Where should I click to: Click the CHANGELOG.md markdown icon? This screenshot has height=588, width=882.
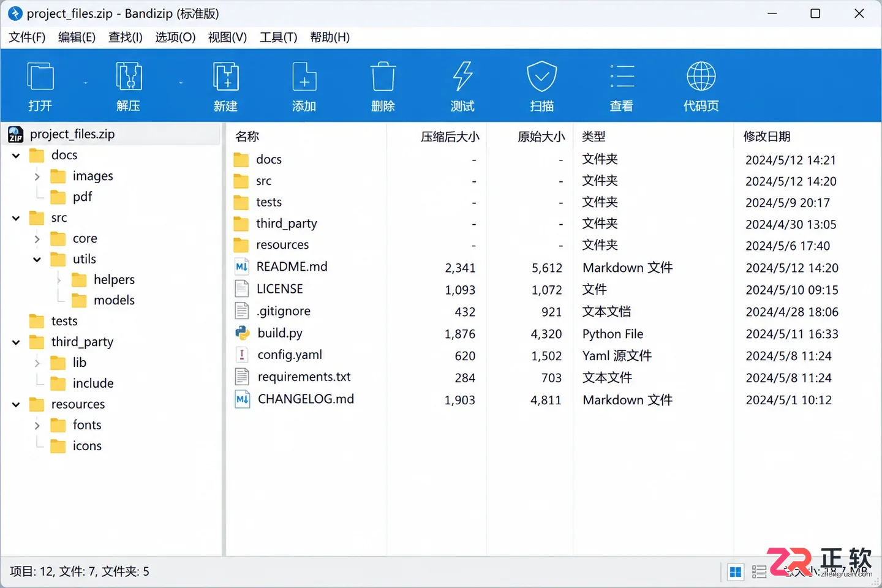tap(243, 399)
